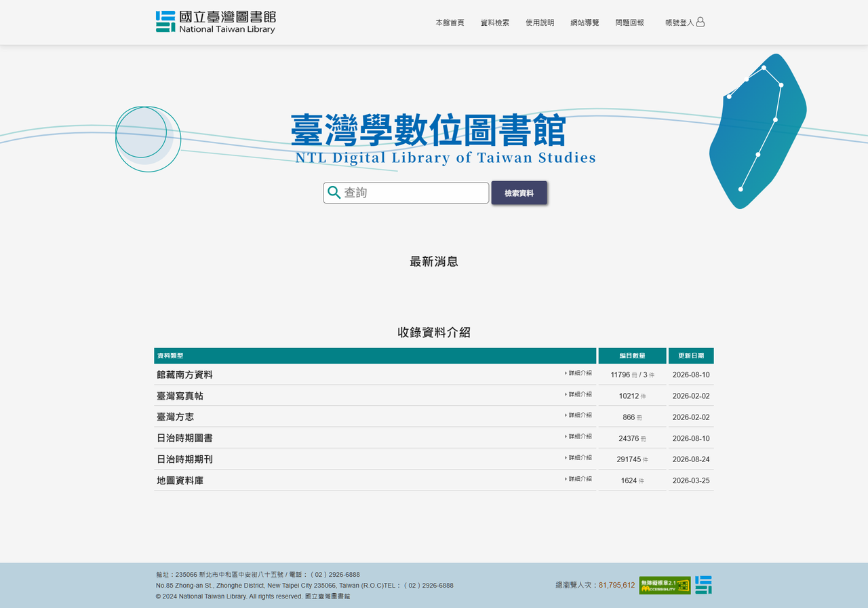Open 資料檢索 in the top menu
This screenshot has width=868, height=608.
(495, 22)
